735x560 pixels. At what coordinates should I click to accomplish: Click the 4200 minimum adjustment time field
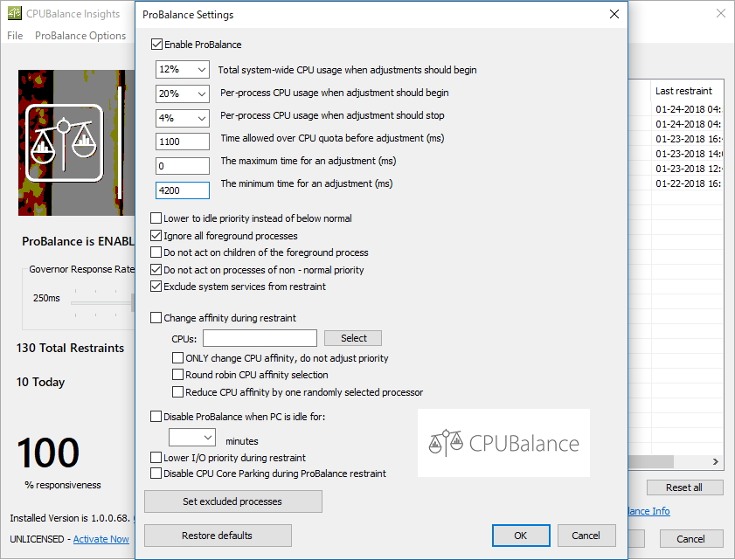(183, 190)
